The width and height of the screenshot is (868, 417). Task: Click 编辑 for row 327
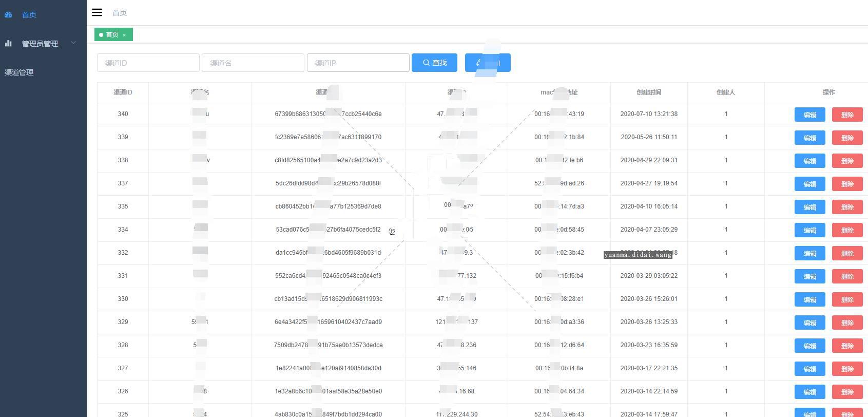[x=810, y=369]
